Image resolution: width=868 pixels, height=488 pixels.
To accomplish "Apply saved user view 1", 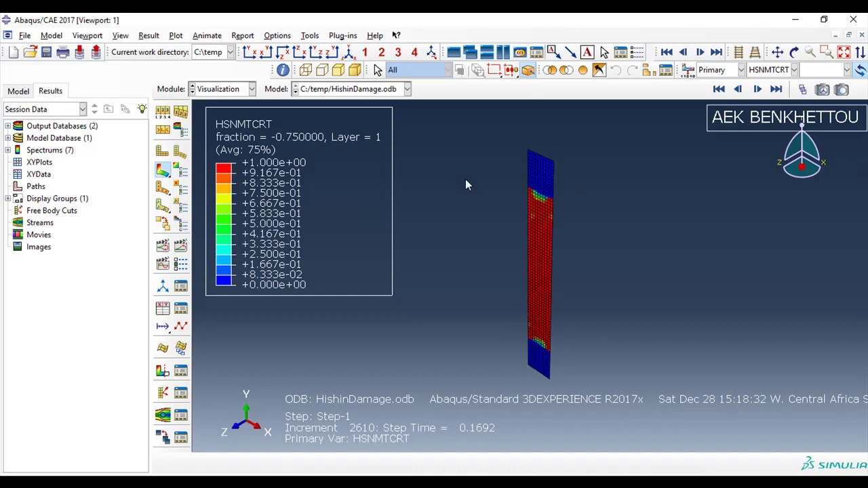I will pyautogui.click(x=365, y=52).
